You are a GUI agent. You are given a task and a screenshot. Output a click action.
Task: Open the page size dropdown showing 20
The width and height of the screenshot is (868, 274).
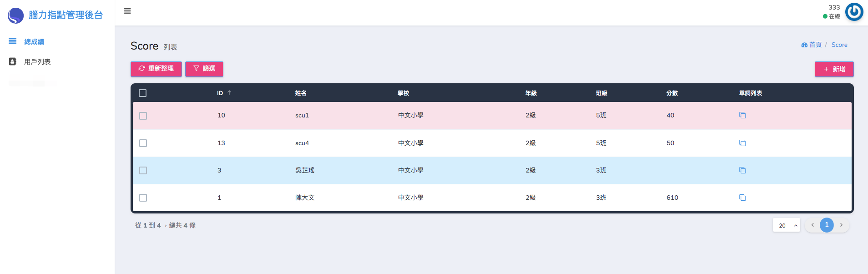point(786,225)
